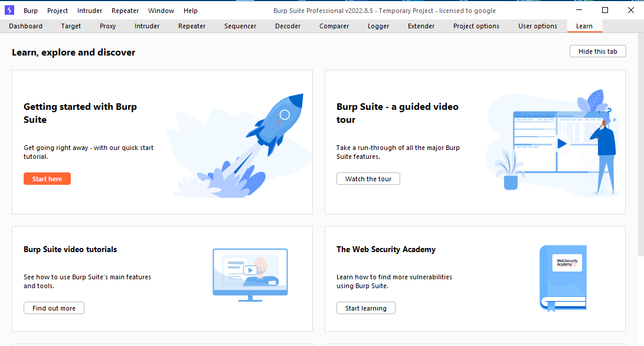
Task: Switch to the Proxy tab
Action: click(107, 27)
